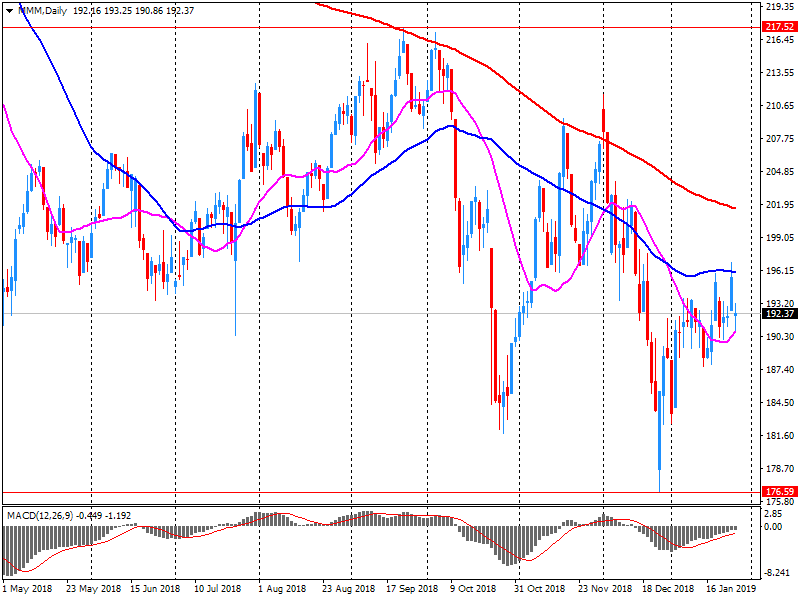This screenshot has height=600, width=800.
Task: Click the 31 Oct 2018 date label
Action: coord(540,588)
